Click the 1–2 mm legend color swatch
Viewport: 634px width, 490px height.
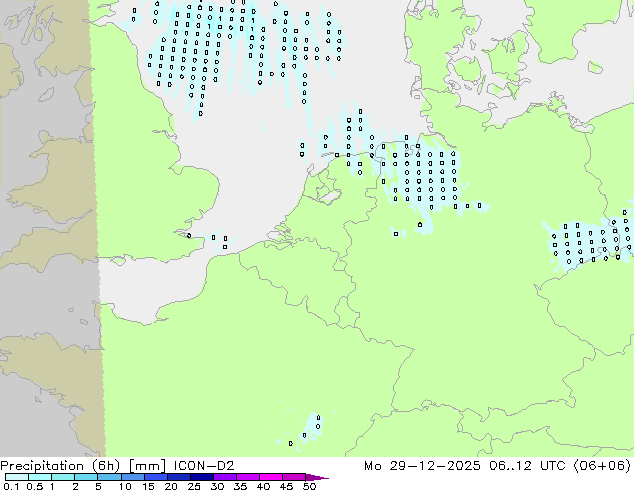tap(63, 477)
